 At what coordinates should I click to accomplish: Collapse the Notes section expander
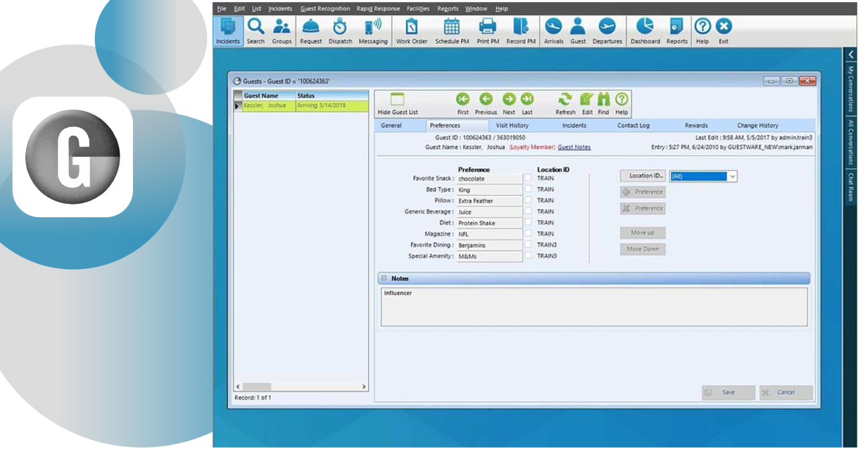(x=384, y=278)
